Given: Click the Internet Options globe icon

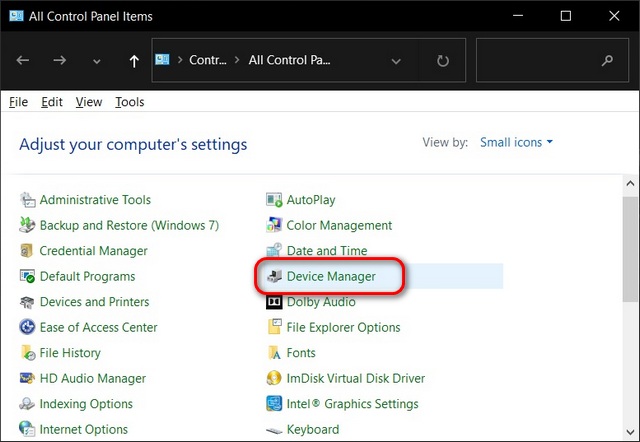Looking at the screenshot, I should point(27,429).
